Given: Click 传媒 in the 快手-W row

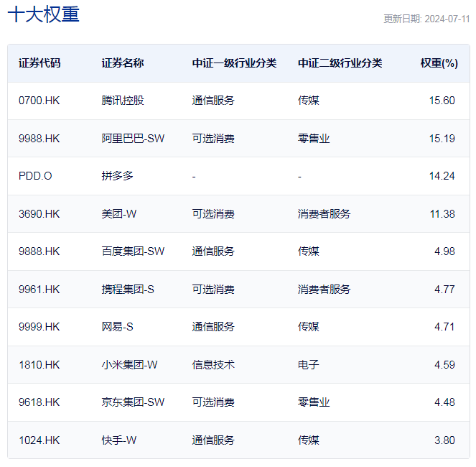Looking at the screenshot, I should point(309,440).
